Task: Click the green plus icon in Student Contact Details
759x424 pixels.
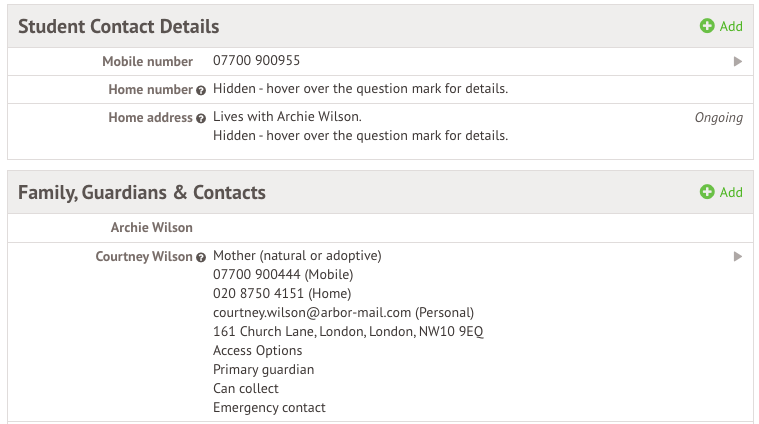Action: 707,26
